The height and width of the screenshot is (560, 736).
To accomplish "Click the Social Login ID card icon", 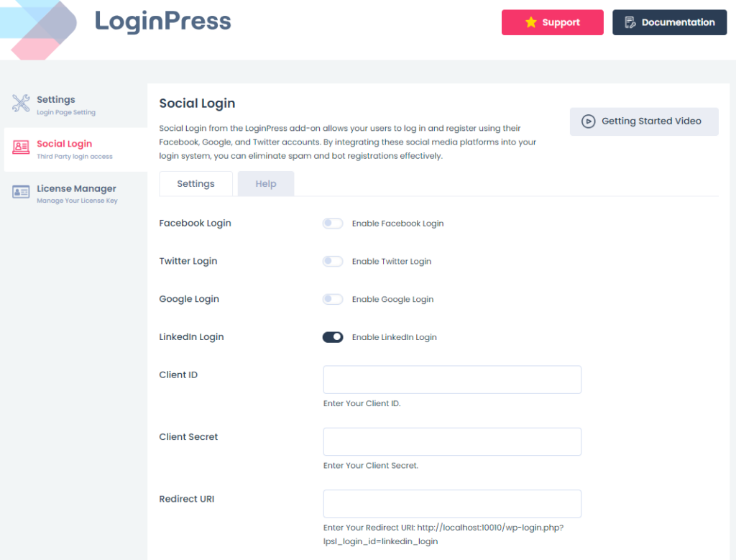I will (x=21, y=147).
